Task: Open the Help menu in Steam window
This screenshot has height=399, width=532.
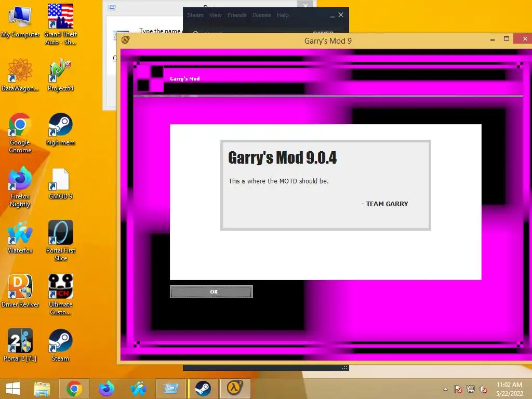Action: pos(283,15)
